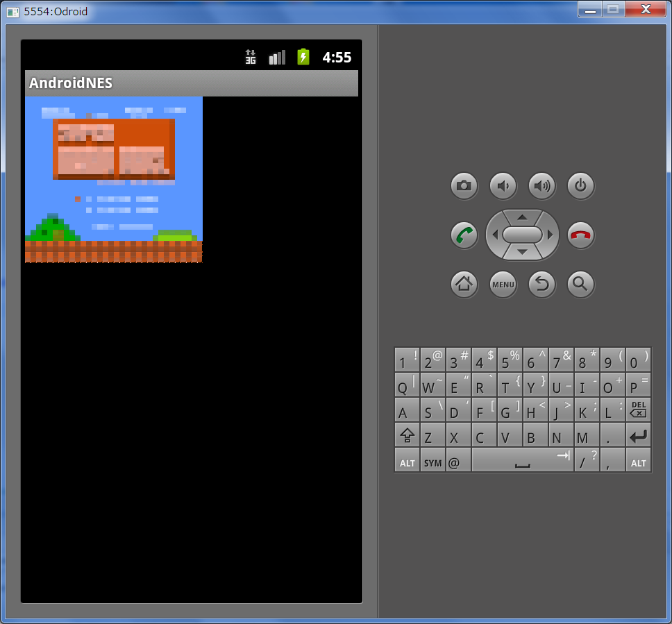Go back with the Back button
Viewport: 672px width, 624px height.
coord(541,284)
